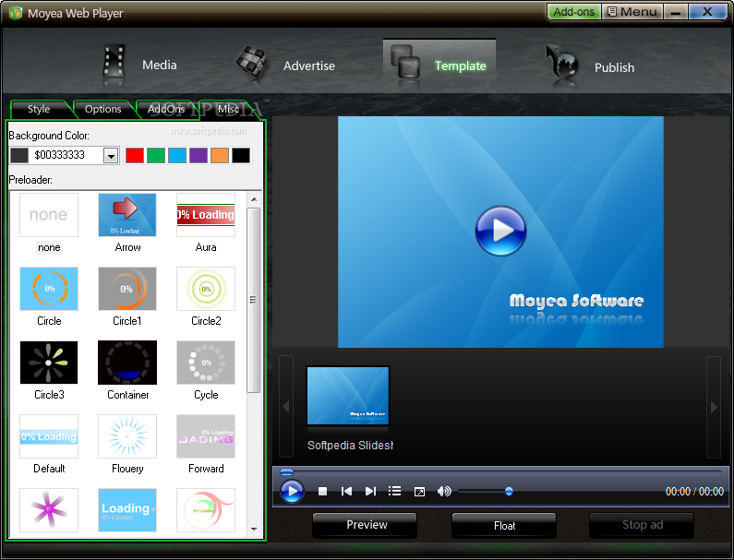Skip to the previous track
The image size is (734, 560).
click(x=346, y=491)
